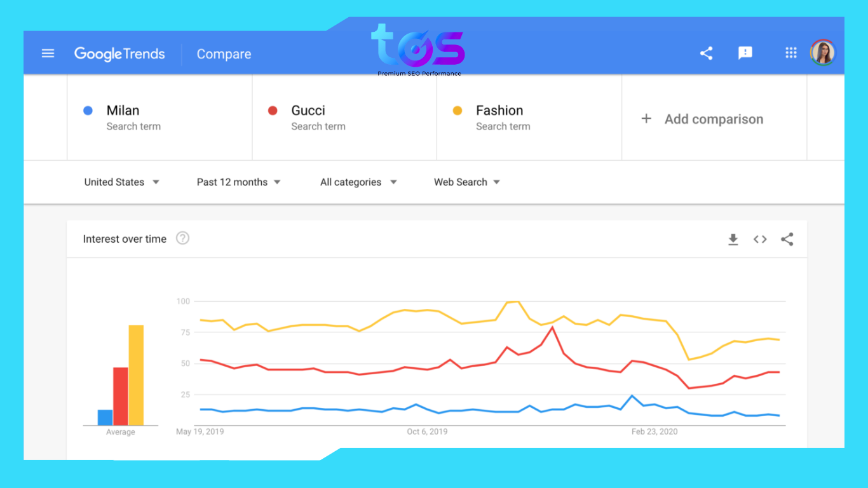Open the All categories dropdown
This screenshot has width=868, height=488.
358,182
